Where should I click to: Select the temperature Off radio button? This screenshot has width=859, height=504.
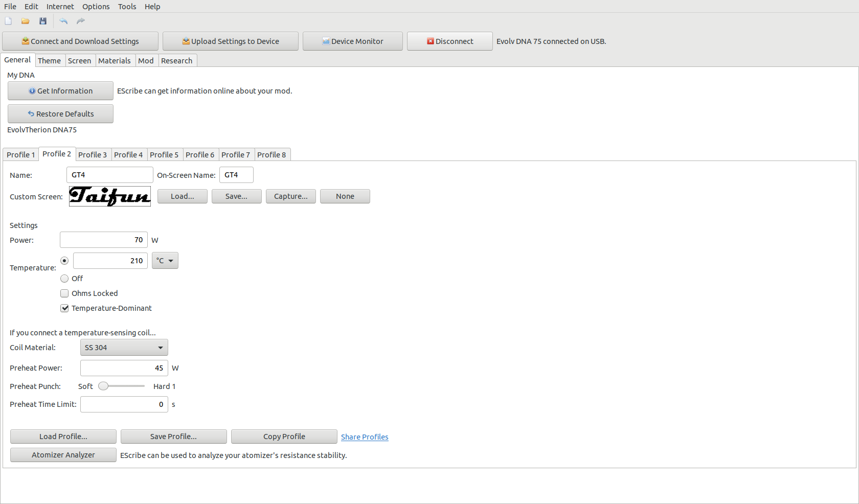click(x=64, y=279)
